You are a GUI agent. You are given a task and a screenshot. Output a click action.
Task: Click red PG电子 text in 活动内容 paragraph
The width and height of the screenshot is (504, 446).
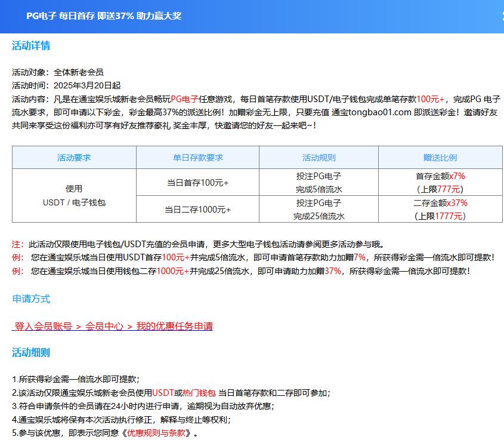click(x=184, y=99)
